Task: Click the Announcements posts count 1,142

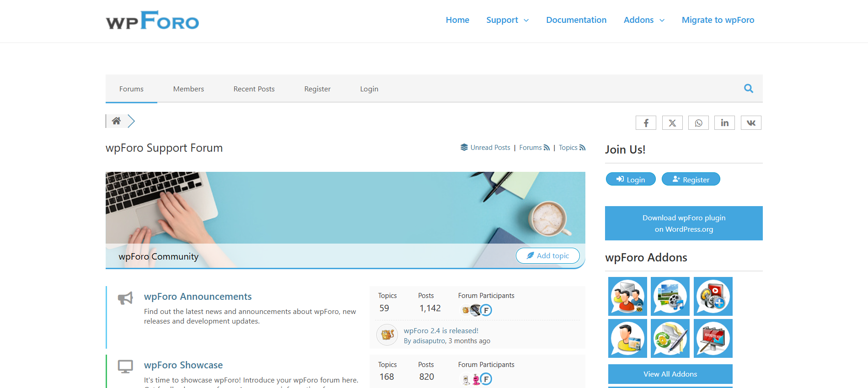Action: 430,308
